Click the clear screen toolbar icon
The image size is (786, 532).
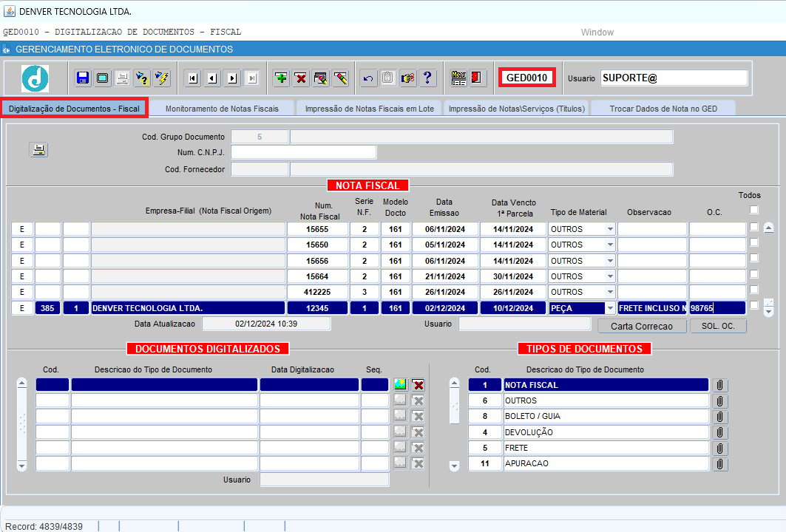pos(102,78)
